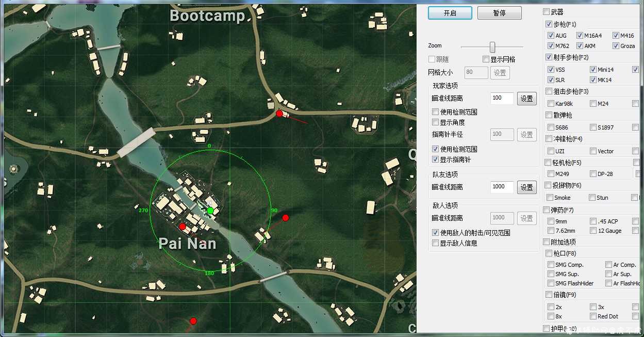
Task: Uncheck the 步枪(F1) category checkbox
Action: tap(549, 24)
